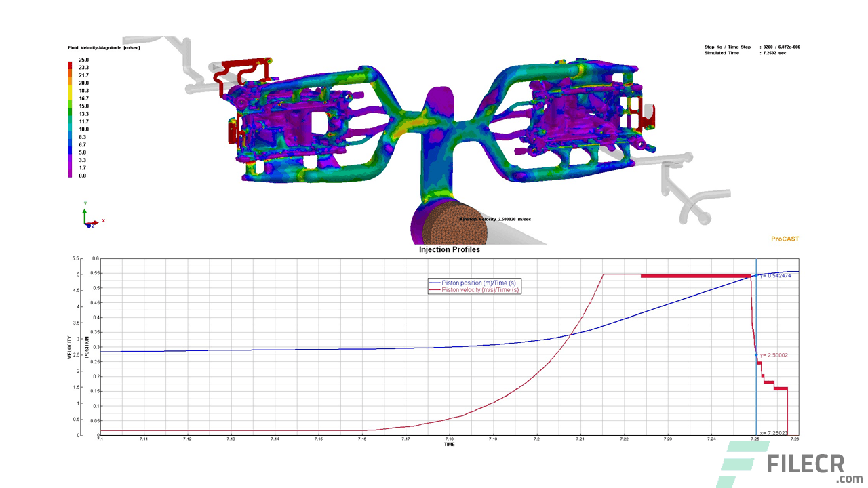Click the yellow 18.3 band in the color legend
The width and height of the screenshot is (868, 488).
tap(69, 90)
